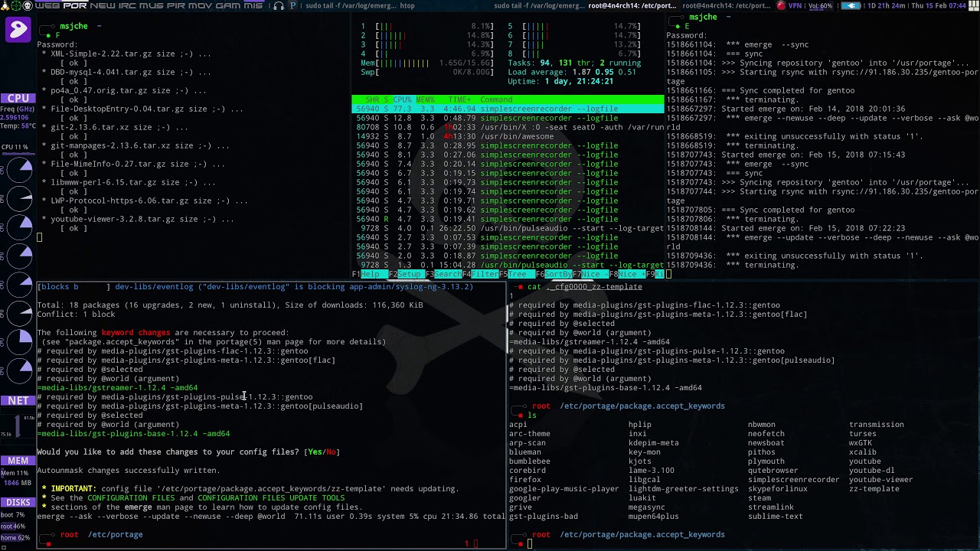Click the 'Load average' line in htop
This screenshot has height=551, width=980.
click(572, 72)
